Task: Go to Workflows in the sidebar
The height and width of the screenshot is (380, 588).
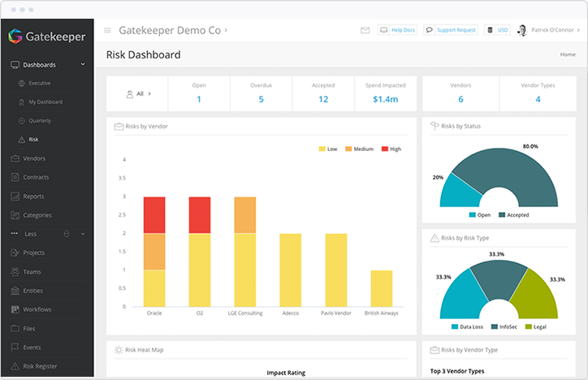Action: point(37,309)
